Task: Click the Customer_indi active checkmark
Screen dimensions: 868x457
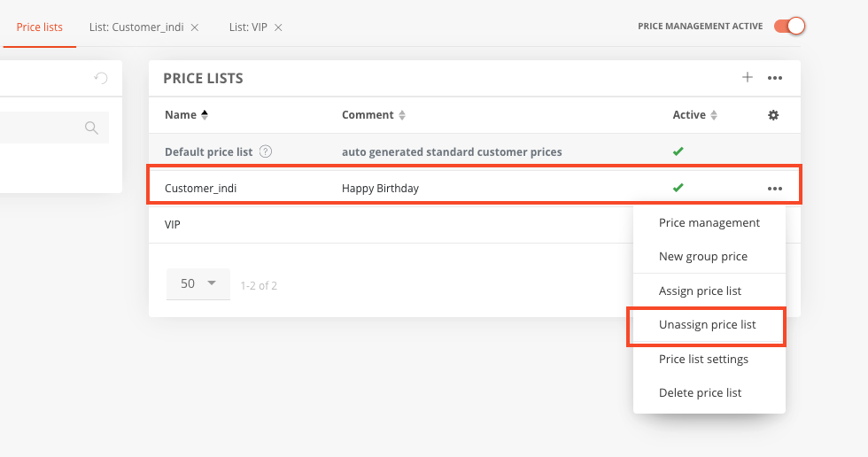Action: point(678,188)
